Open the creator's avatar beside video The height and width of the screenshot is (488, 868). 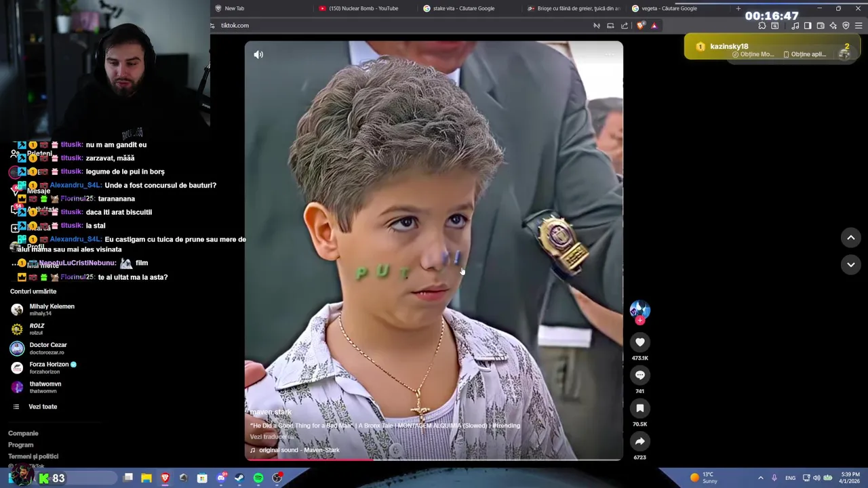(x=639, y=310)
